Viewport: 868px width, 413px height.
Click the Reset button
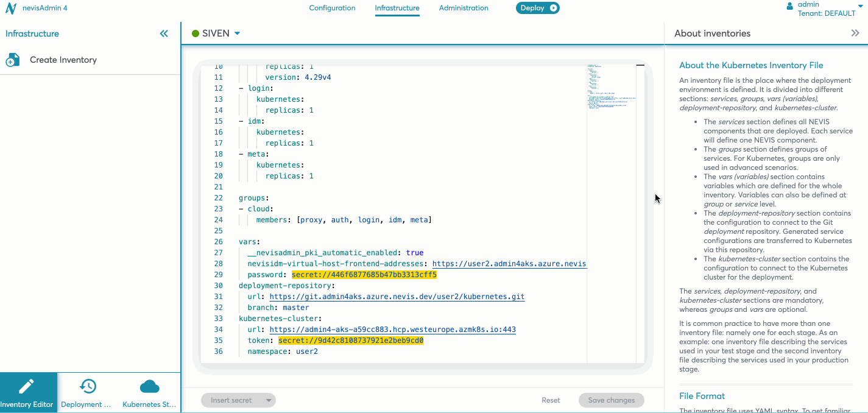[551, 400]
